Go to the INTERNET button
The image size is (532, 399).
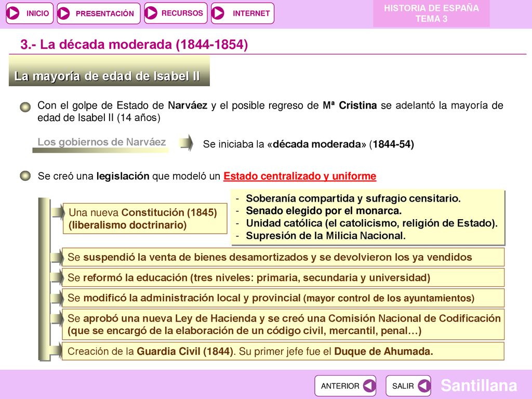[x=242, y=13]
